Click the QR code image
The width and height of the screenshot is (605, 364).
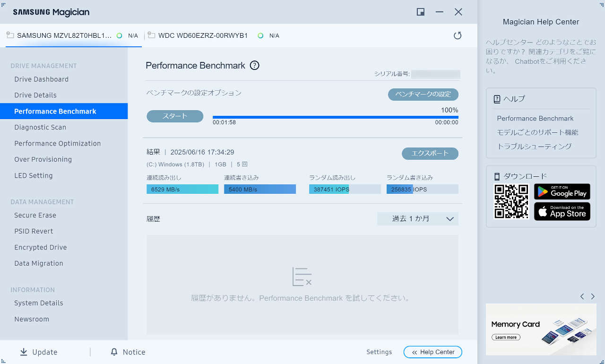[x=511, y=201]
